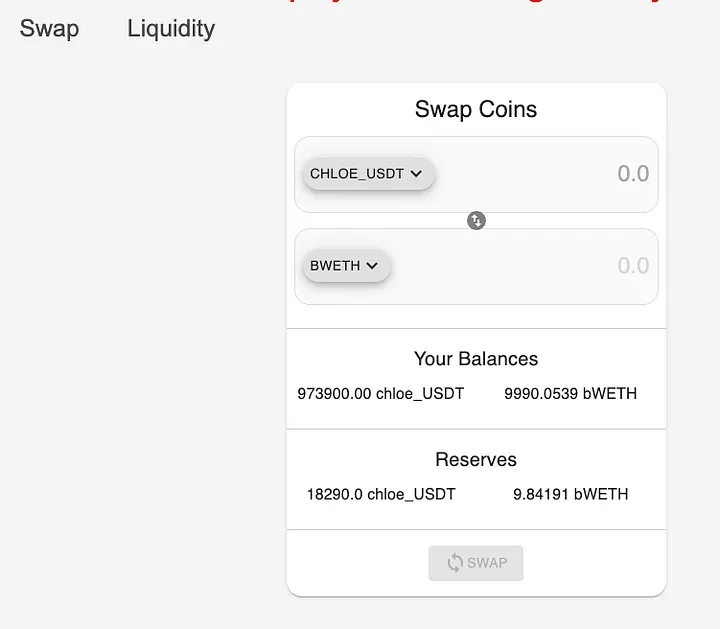Click the chevron arrow beside CHLOE_USDT
This screenshot has height=629, width=720.
(417, 174)
